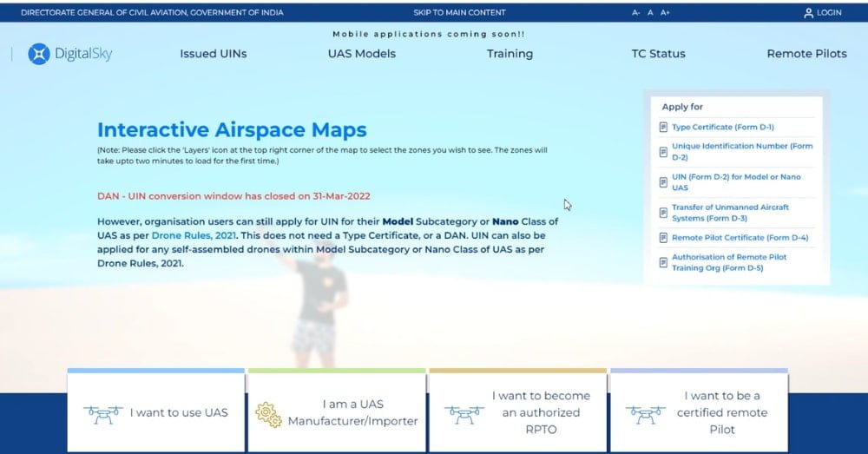868x454 pixels.
Task: Select 'I want to become an authorized RPTO' text
Action: pyautogui.click(x=541, y=412)
